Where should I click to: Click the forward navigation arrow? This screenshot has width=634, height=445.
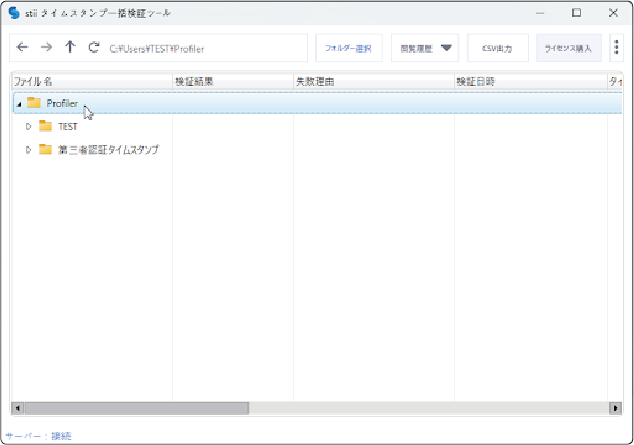pos(46,48)
